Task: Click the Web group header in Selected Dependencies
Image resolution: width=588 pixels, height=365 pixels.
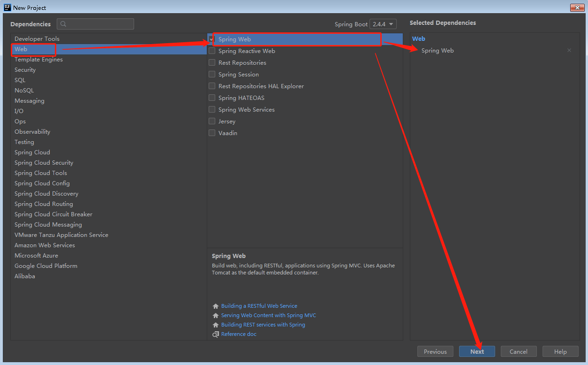Action: click(x=419, y=39)
